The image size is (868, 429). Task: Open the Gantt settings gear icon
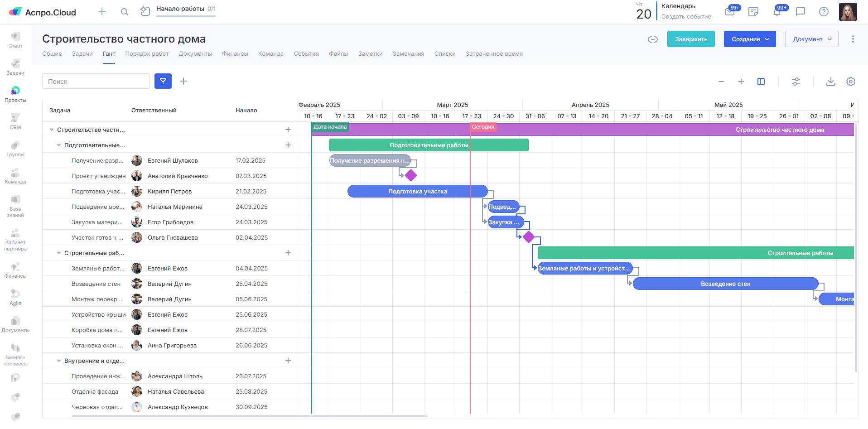[x=850, y=82]
